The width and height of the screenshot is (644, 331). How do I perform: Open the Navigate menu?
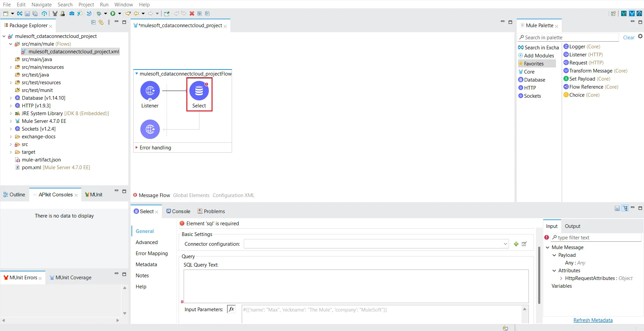(42, 4)
